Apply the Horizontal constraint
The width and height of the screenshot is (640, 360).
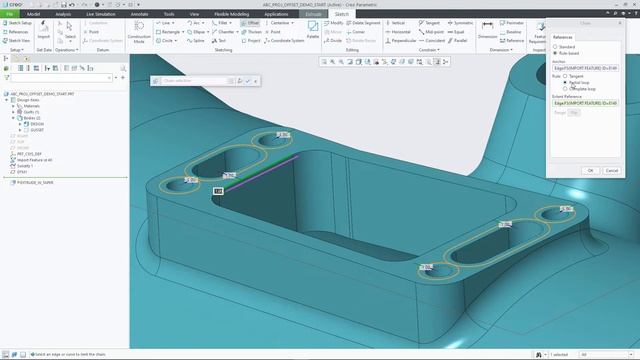[398, 32]
